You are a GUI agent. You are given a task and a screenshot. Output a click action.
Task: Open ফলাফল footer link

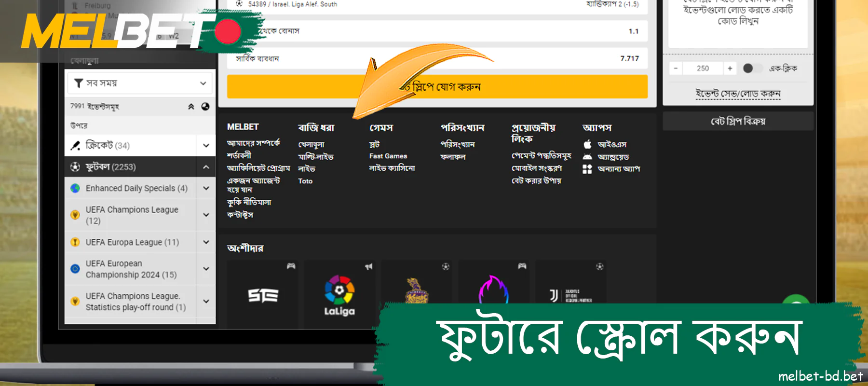pos(453,157)
